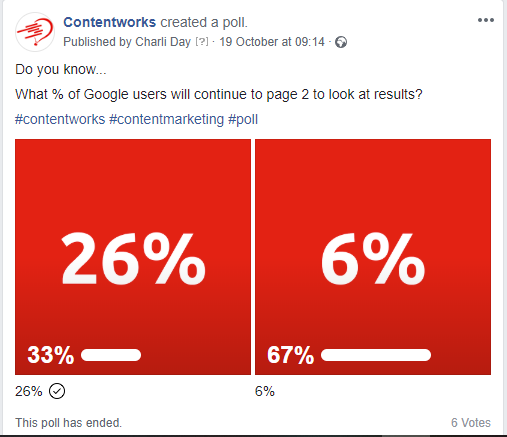Click the public globe audience icon
Screen dimensions: 507x437
pyautogui.click(x=341, y=42)
